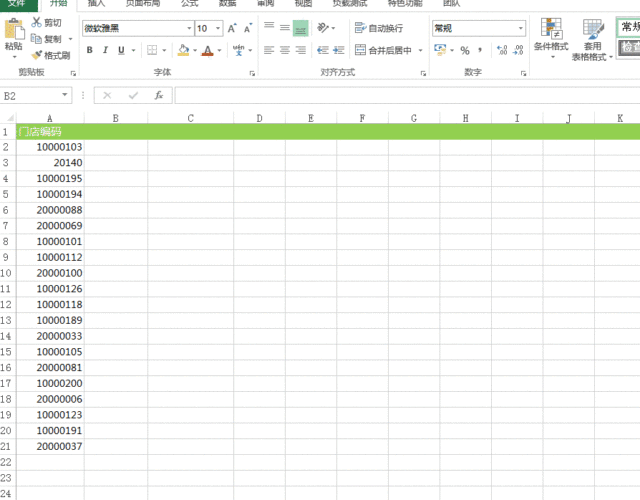
Task: Confirm entry with formula bar checkmark
Action: (133, 96)
